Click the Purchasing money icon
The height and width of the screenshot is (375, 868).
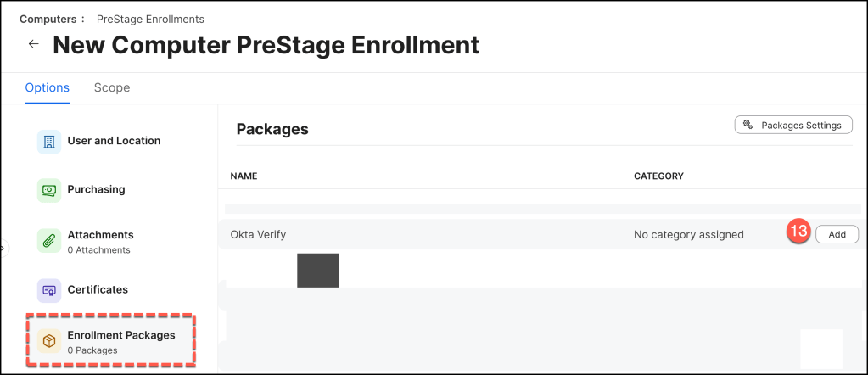tap(49, 190)
